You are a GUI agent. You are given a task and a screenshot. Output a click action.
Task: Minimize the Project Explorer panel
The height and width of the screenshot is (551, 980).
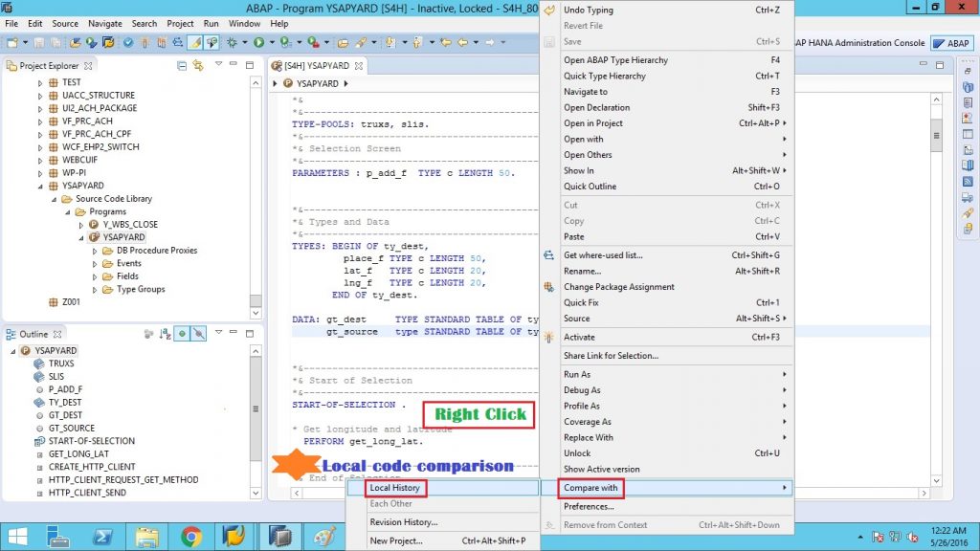pos(234,64)
